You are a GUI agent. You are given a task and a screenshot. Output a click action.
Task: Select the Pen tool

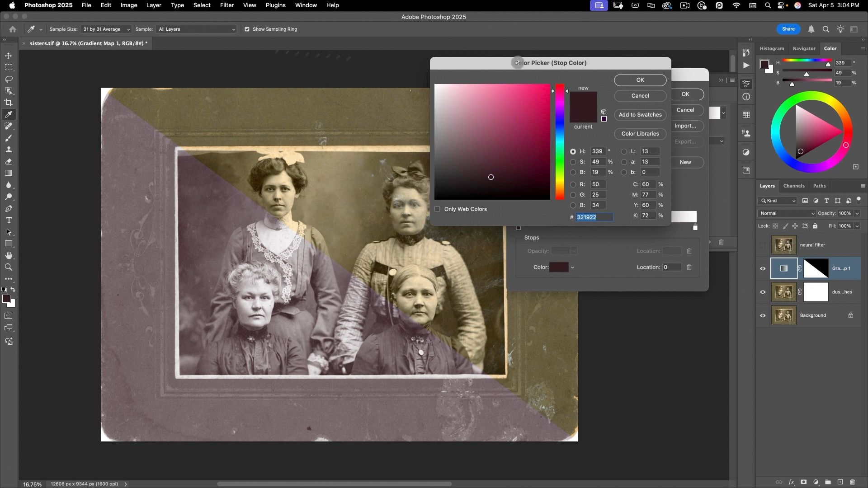pos(9,209)
